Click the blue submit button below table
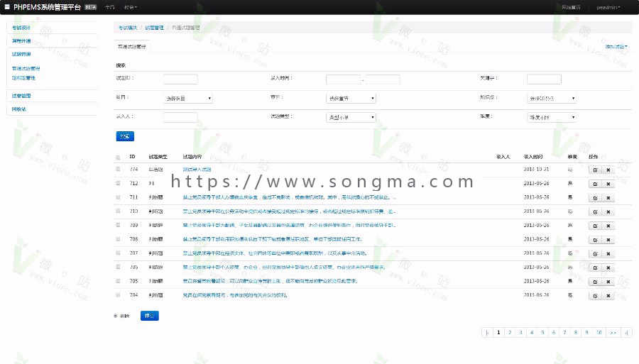 150,316
